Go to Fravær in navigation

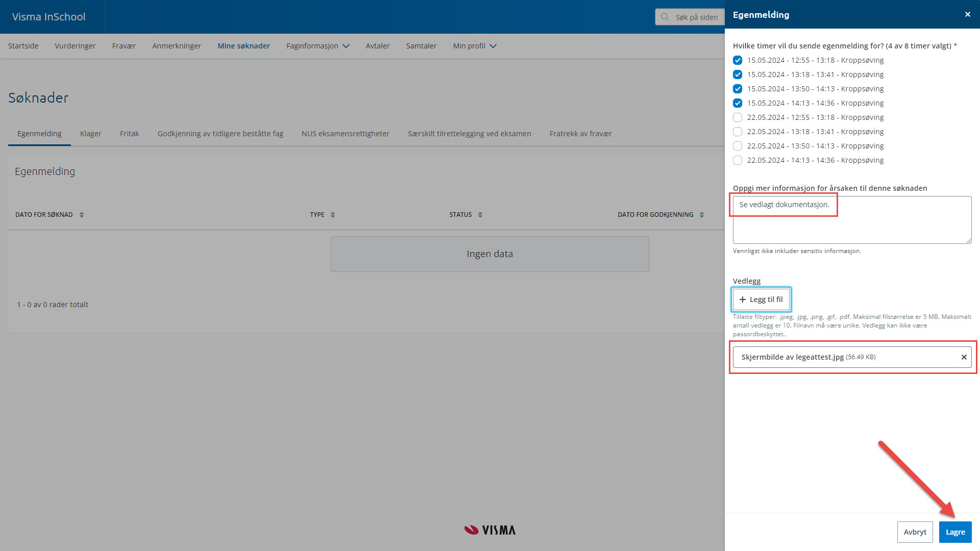(x=124, y=46)
